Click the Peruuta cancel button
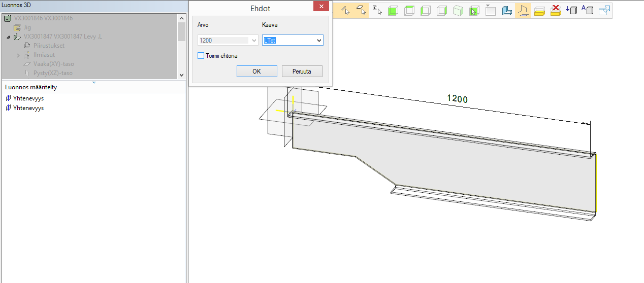 302,72
